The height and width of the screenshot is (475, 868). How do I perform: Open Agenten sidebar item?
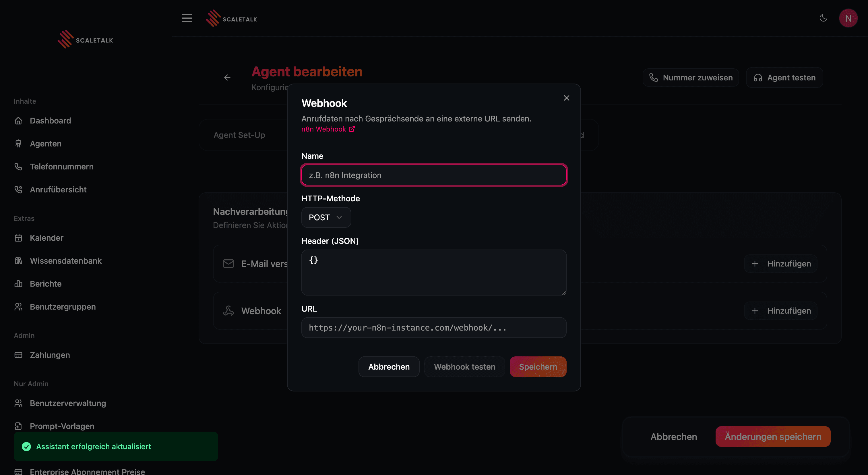pos(45,144)
